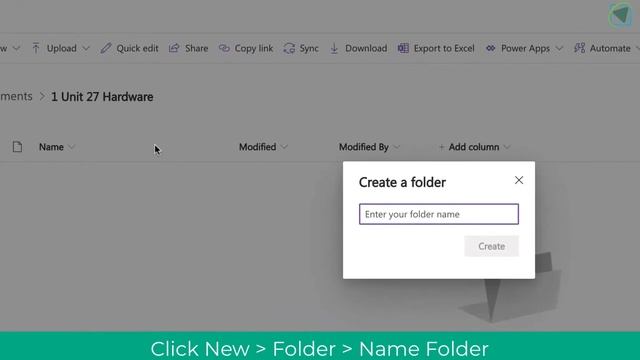Click the green logo at top right
Screen dimensions: 640x360
click(621, 15)
